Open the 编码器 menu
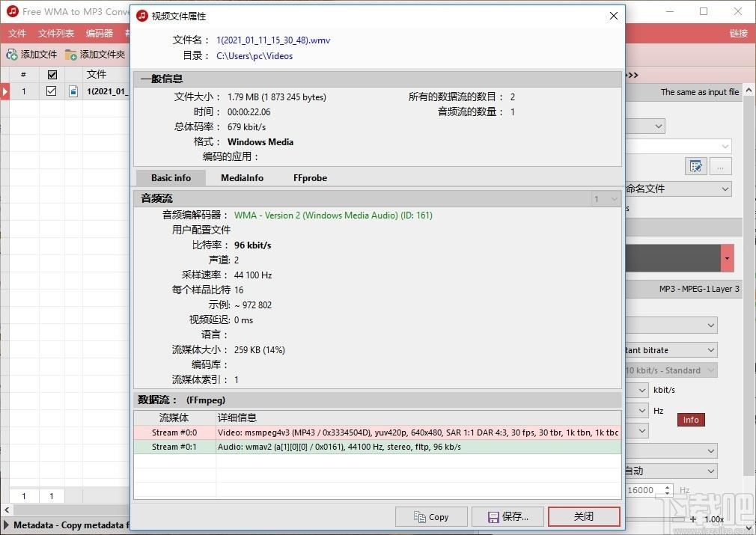The image size is (756, 535). click(x=100, y=33)
